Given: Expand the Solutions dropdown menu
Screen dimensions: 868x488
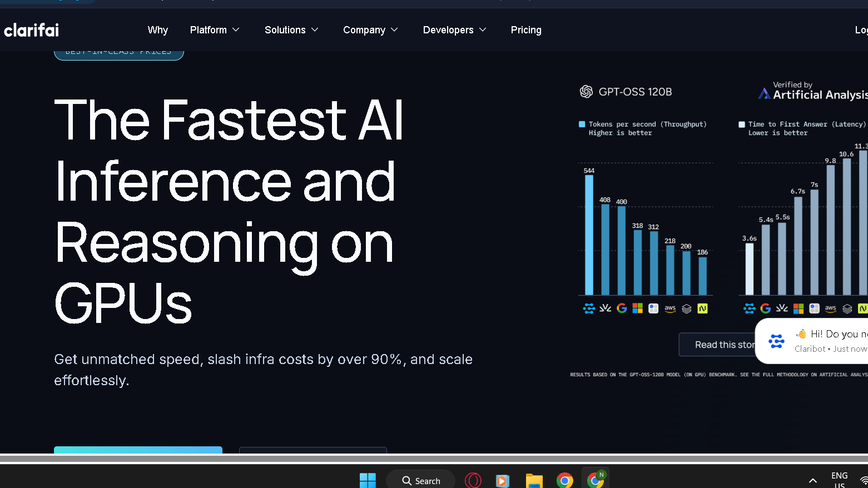Looking at the screenshot, I should (x=291, y=30).
